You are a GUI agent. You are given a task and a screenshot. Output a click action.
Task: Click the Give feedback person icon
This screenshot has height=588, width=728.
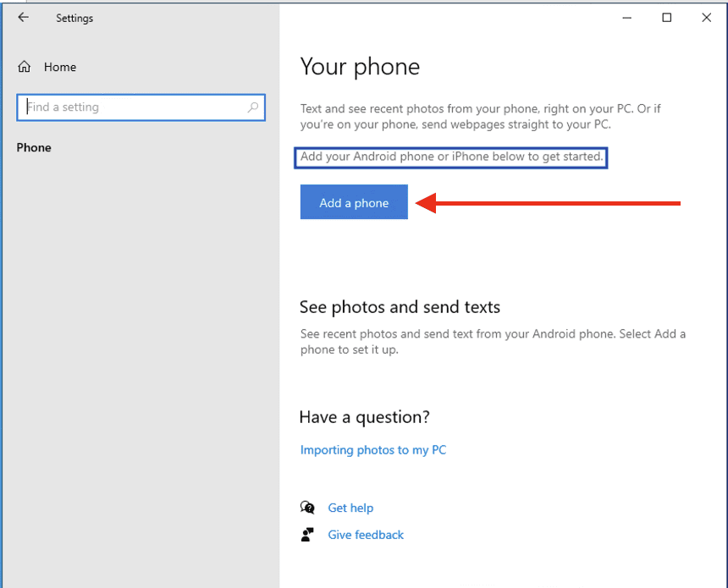[x=307, y=535]
